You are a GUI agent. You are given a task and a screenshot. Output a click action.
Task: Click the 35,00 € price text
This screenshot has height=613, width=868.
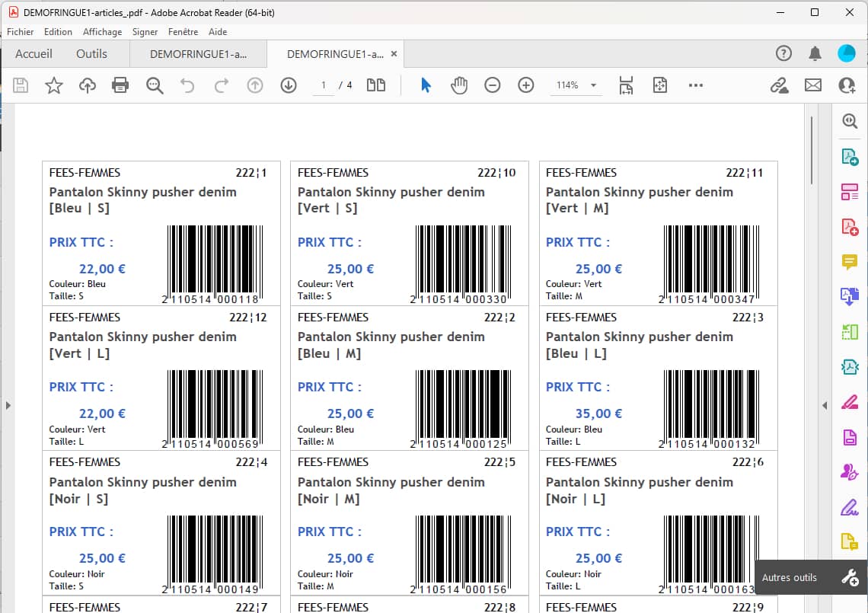[x=598, y=413]
